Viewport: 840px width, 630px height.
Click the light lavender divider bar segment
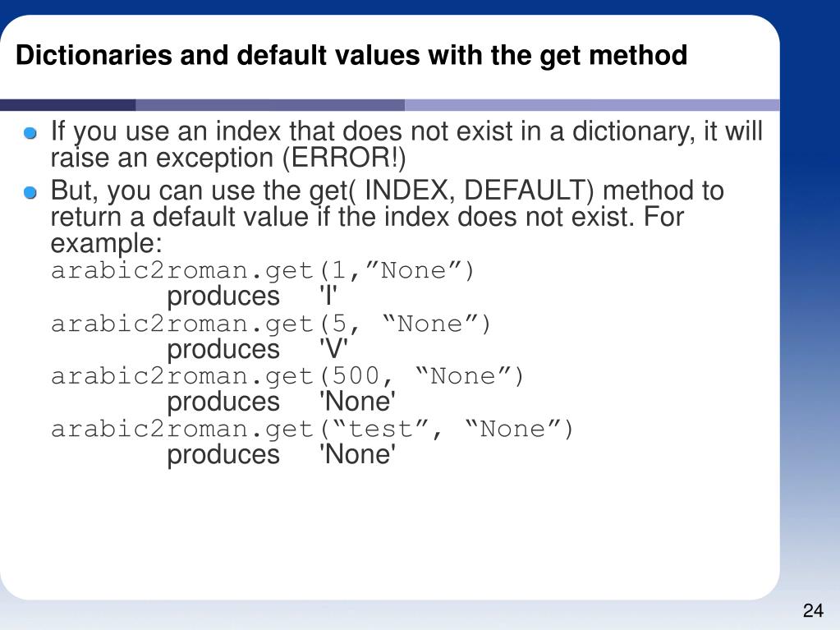point(592,105)
